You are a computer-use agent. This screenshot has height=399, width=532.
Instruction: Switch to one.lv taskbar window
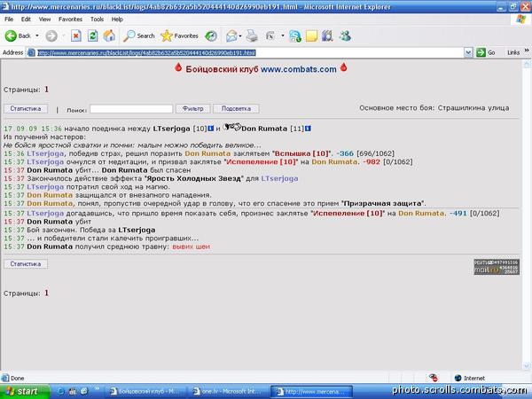[229, 392]
